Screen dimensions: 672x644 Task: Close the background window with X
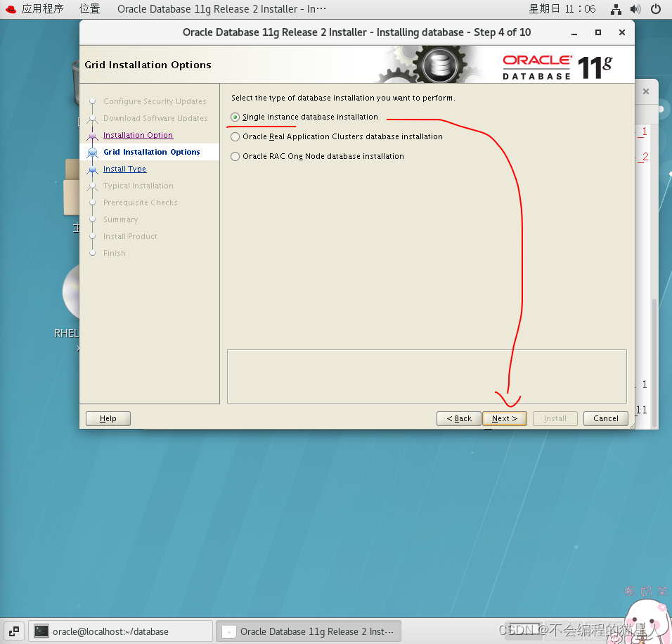(x=646, y=91)
